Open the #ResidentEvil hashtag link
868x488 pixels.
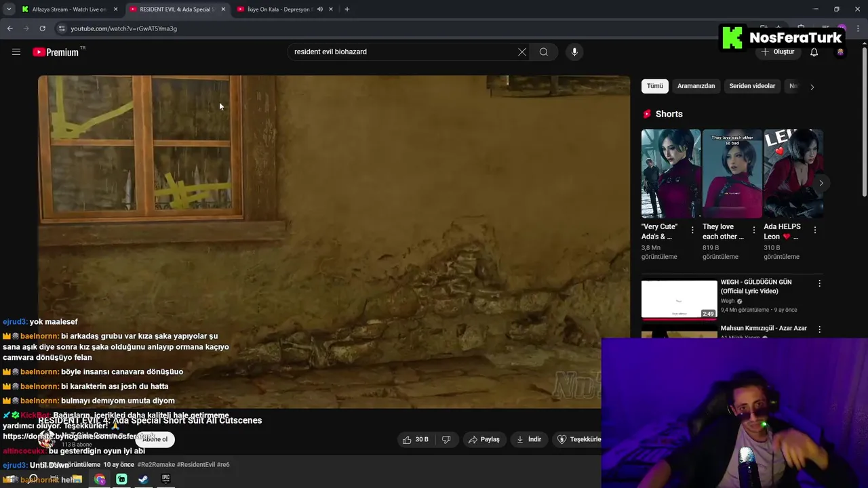pyautogui.click(x=196, y=465)
